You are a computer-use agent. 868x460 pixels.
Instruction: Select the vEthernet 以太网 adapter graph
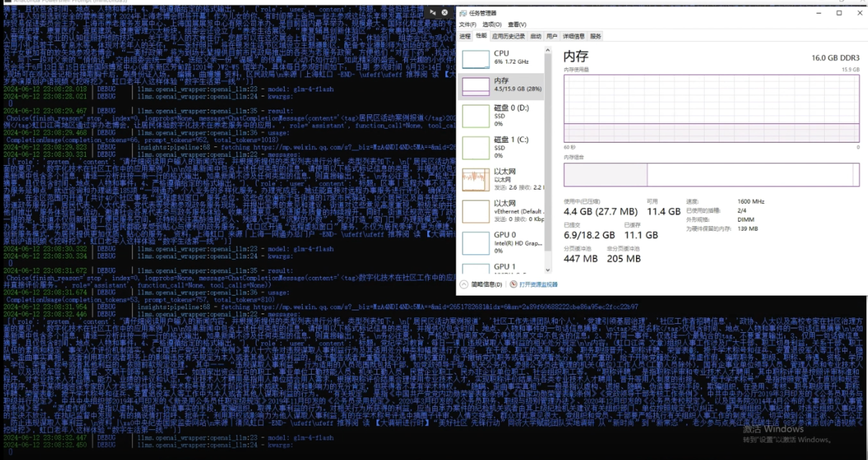tap(475, 211)
